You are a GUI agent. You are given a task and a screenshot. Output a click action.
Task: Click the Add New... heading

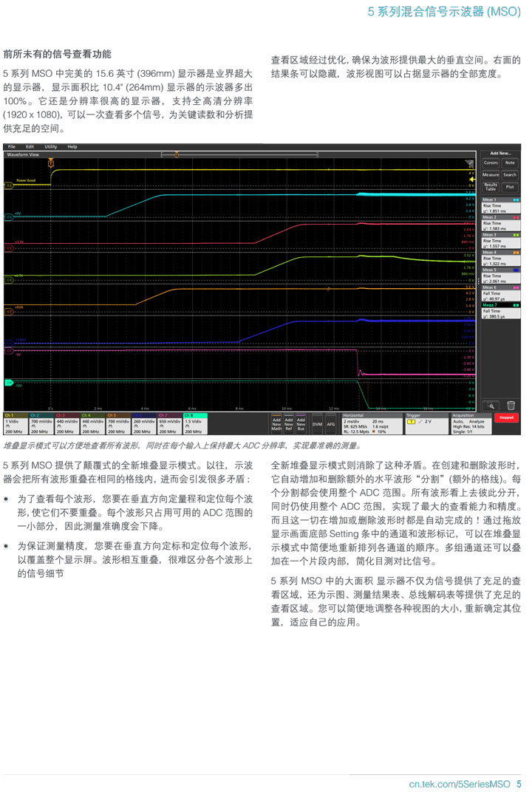tap(500, 153)
